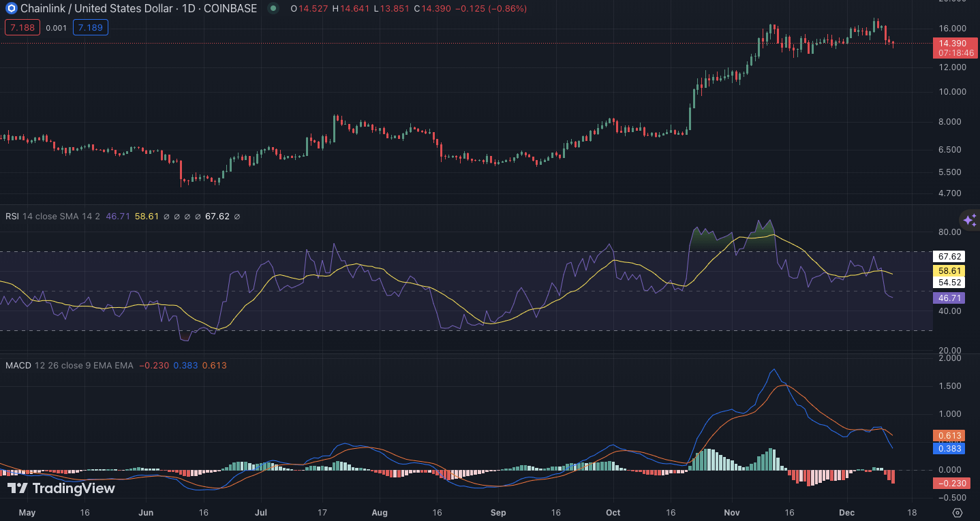The image size is (980, 521).
Task: Open chart settings hexagon icon on time axis
Action: coord(958,512)
